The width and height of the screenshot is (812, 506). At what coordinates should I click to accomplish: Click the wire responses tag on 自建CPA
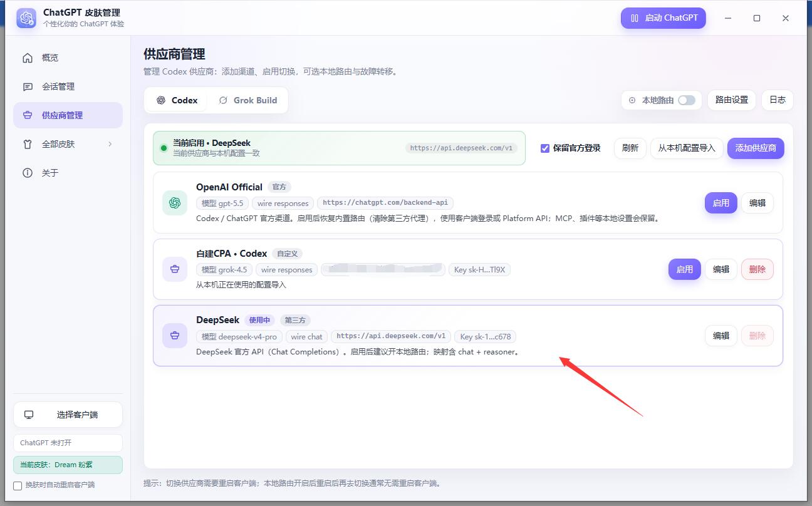[287, 270]
